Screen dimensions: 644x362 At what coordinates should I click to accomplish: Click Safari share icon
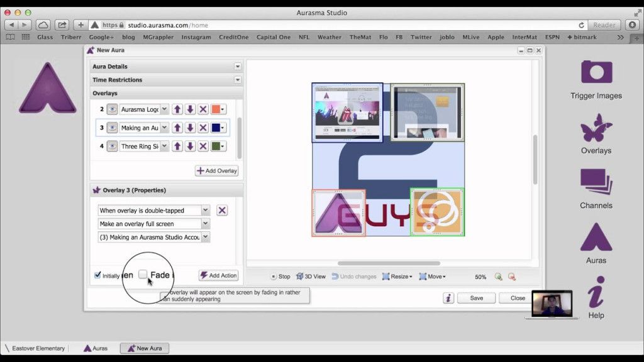tap(62, 25)
